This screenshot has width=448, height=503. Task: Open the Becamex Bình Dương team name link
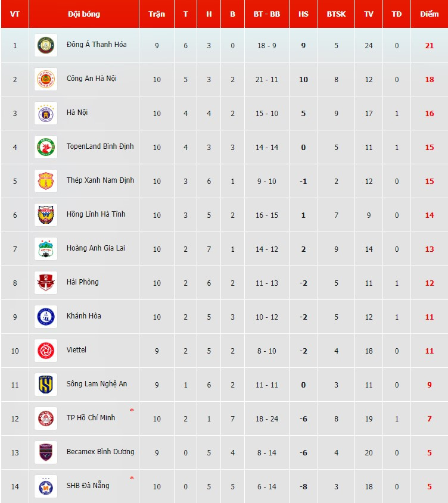pyautogui.click(x=100, y=452)
